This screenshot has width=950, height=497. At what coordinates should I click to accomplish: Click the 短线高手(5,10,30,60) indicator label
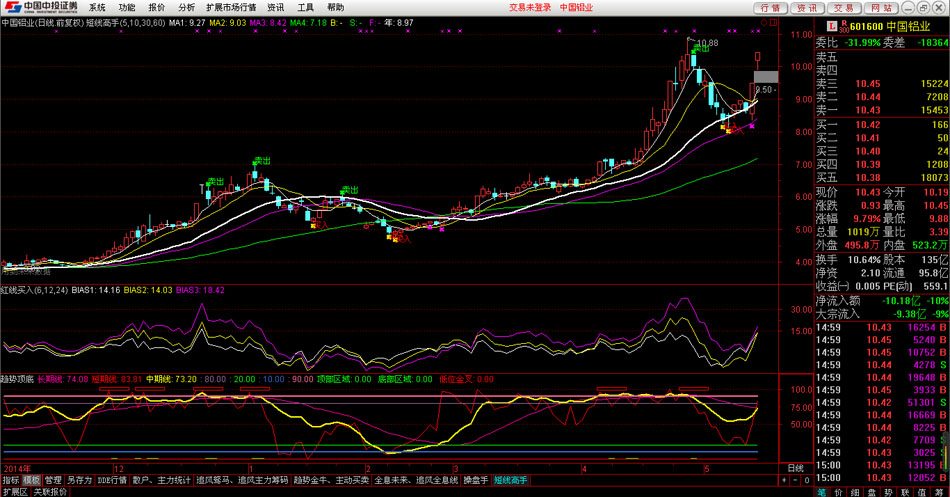point(125,23)
